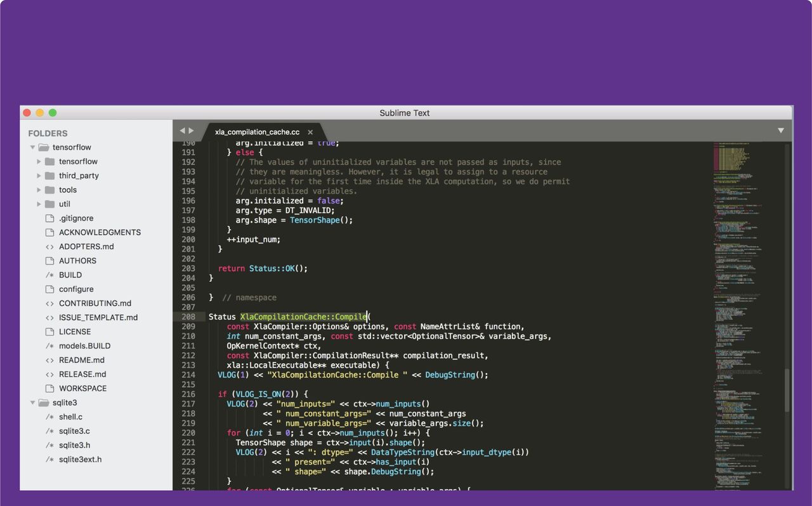Click the AUTHORS file icon
The height and width of the screenshot is (506, 812).
coord(49,261)
